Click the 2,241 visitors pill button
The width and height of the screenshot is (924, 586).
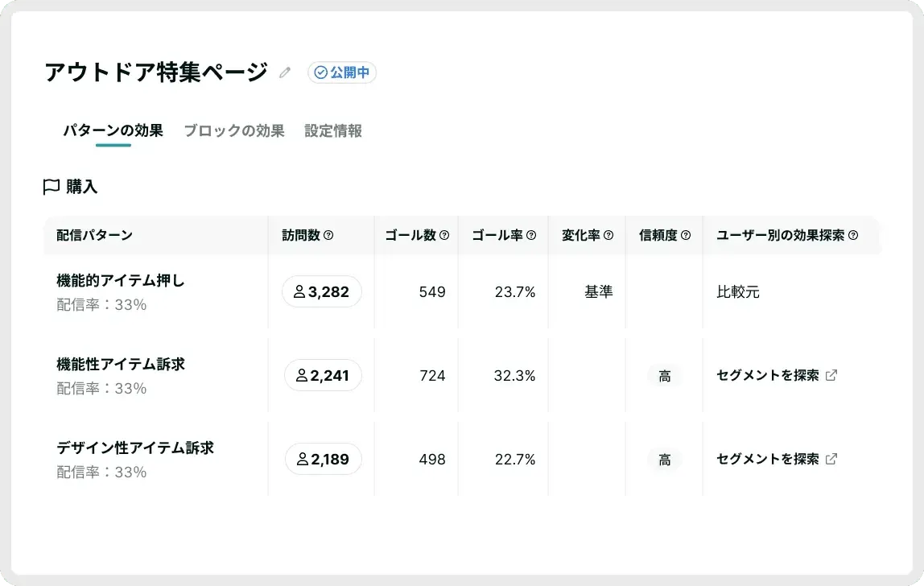tap(323, 375)
